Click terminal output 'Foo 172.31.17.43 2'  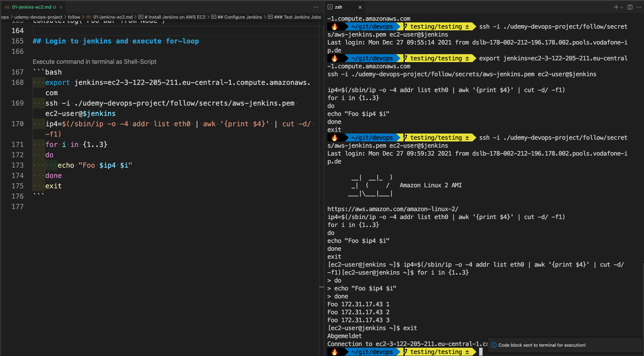click(358, 312)
